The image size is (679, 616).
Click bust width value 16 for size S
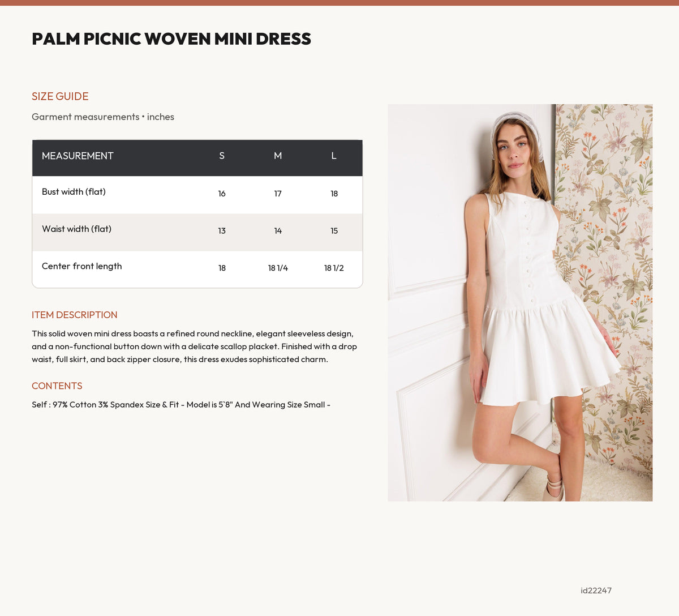pos(222,194)
